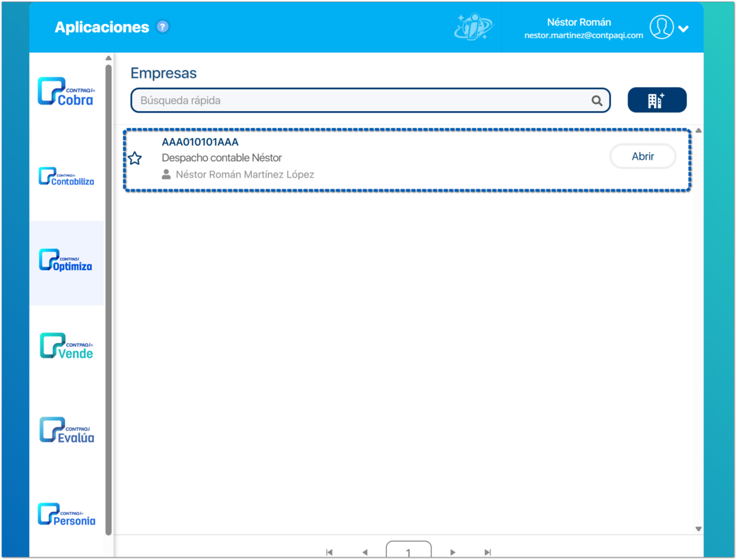Click the Abrir button for Despacho contable Néstor
737x560 pixels.
[x=642, y=156]
